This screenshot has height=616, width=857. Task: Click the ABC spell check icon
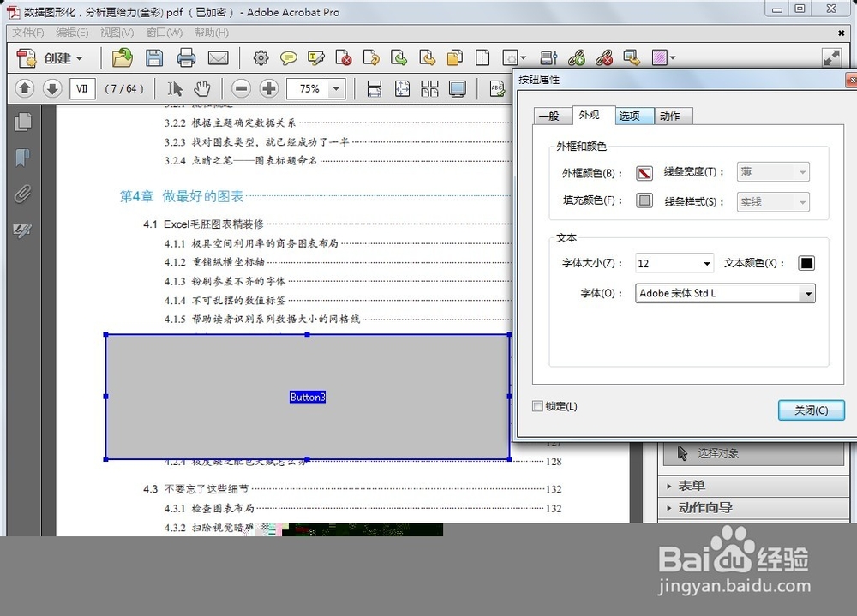tap(497, 88)
